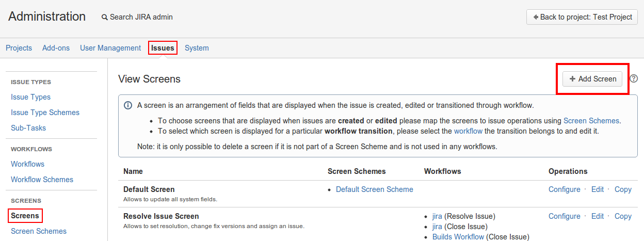Open the User Management tab

tap(110, 48)
